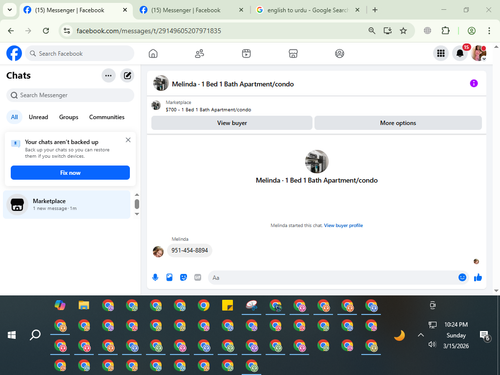Image resolution: width=500 pixels, height=375 pixels.
Task: Open conversation information purple icon
Action: pos(474,83)
